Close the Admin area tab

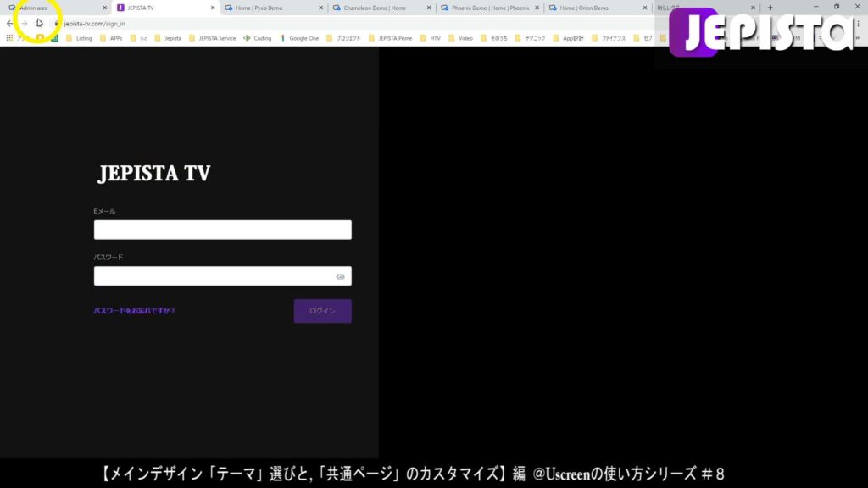point(104,8)
